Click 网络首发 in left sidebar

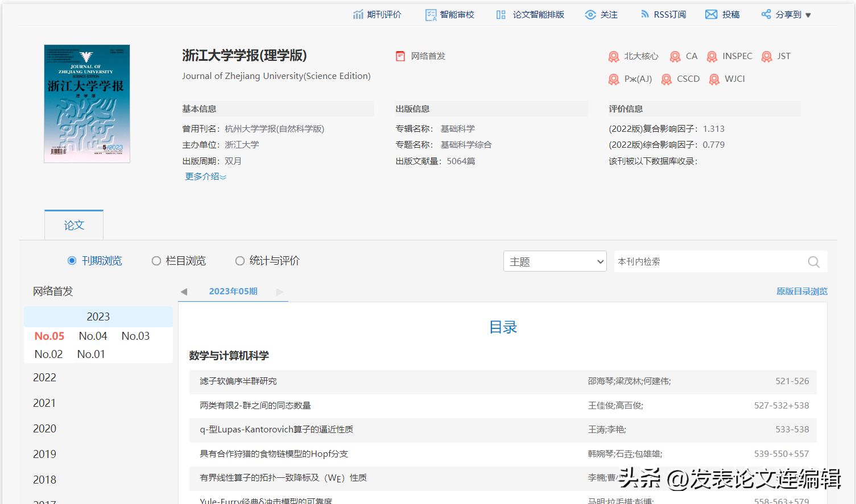click(53, 291)
